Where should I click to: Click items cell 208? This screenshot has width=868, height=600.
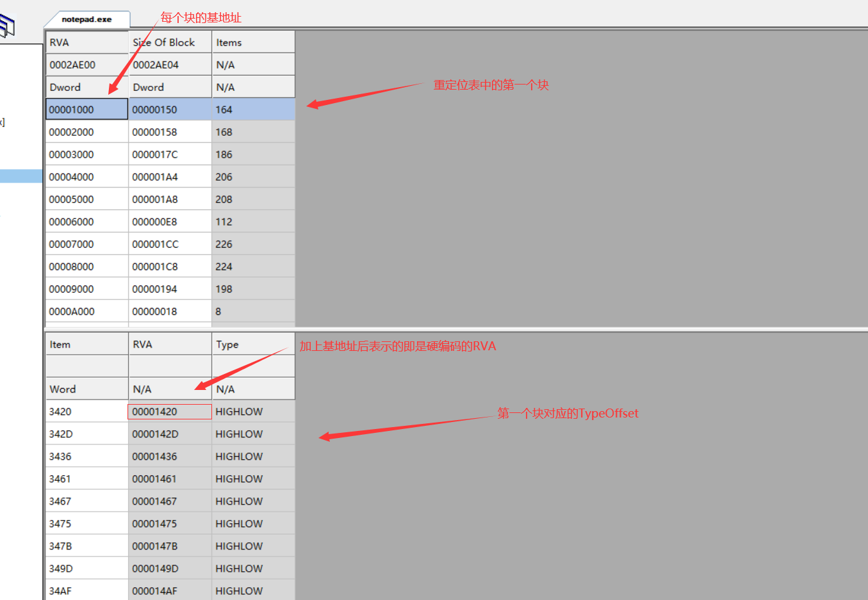(x=254, y=199)
